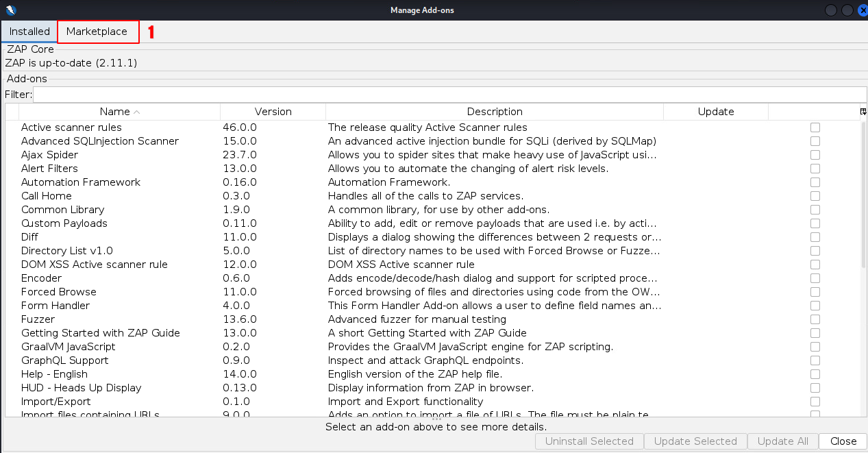868x453 pixels.
Task: Sort add-ons by the Version column
Action: coord(273,112)
